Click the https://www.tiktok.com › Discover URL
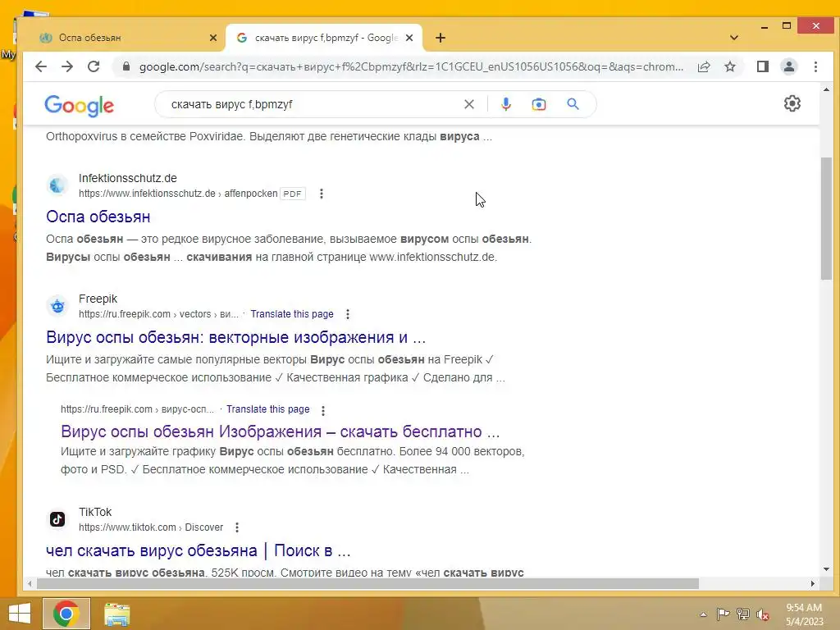The width and height of the screenshot is (840, 630). [151, 527]
